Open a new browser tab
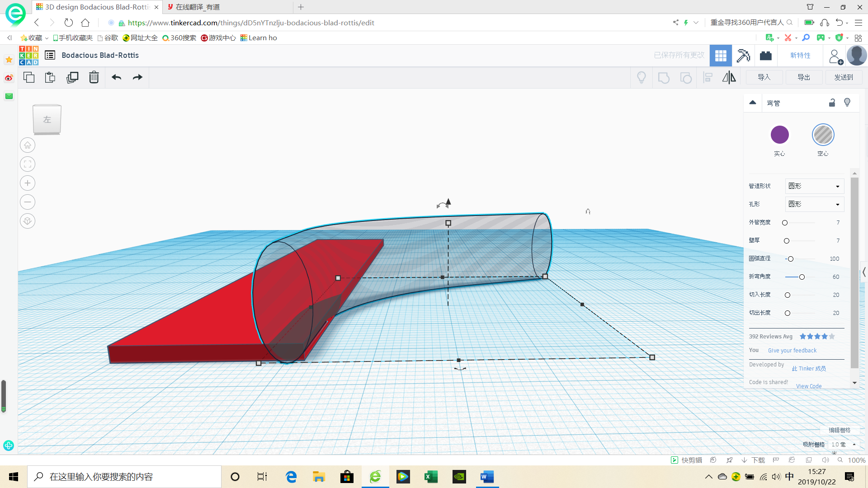The image size is (868, 488). [x=301, y=7]
